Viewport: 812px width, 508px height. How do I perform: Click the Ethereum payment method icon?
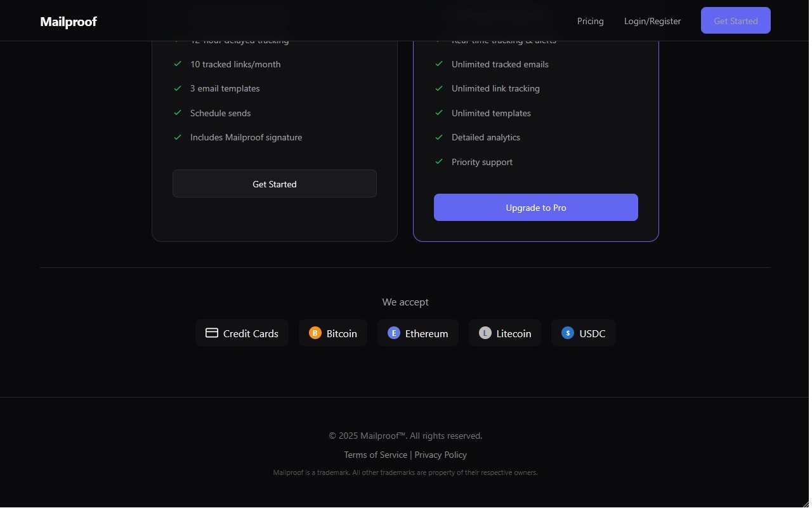(394, 333)
